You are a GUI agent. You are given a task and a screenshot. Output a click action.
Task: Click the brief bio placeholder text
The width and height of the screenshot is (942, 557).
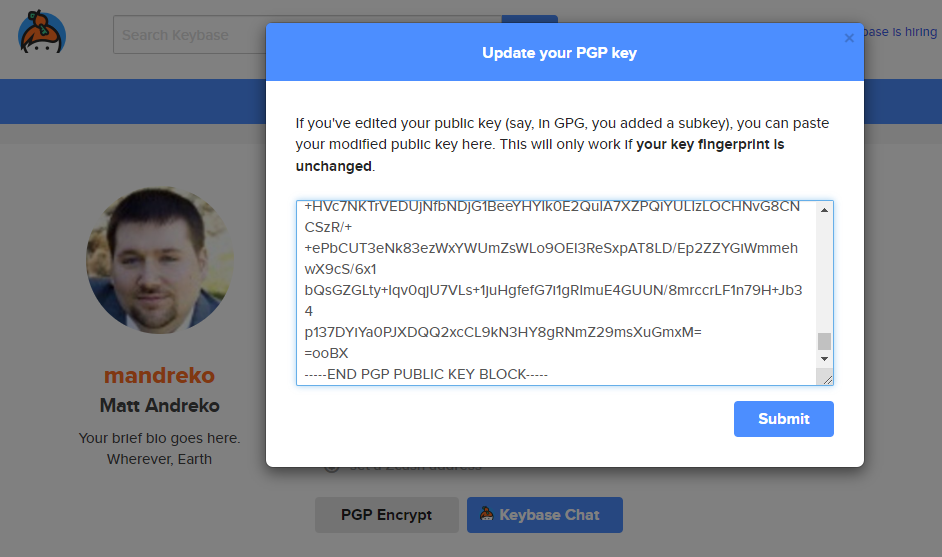click(x=160, y=438)
